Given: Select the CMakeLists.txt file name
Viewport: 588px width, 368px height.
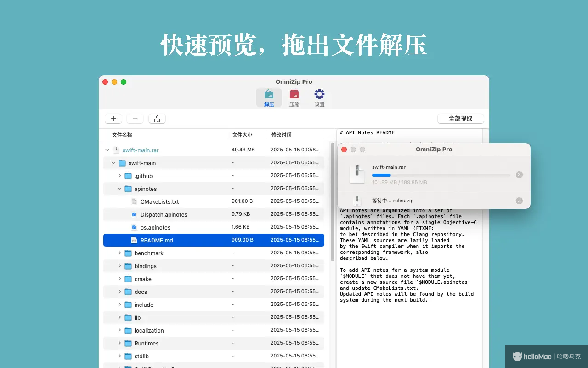Looking at the screenshot, I should pyautogui.click(x=160, y=201).
